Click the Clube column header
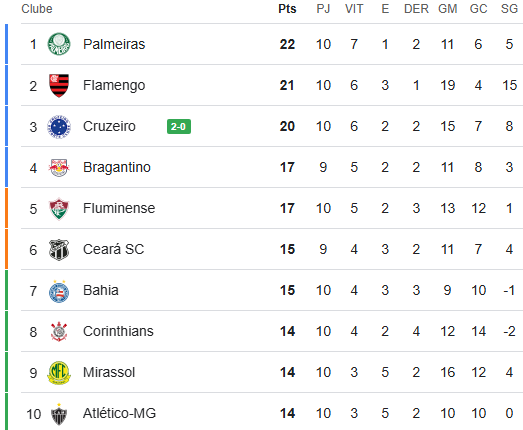The height and width of the screenshot is (430, 523). 37,9
